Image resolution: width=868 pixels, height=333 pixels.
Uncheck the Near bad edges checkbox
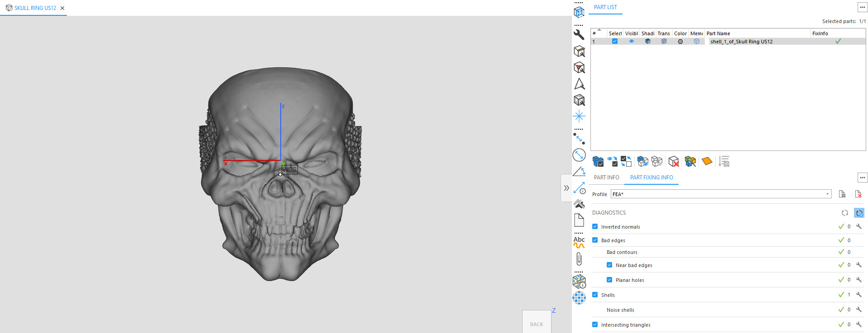(609, 265)
